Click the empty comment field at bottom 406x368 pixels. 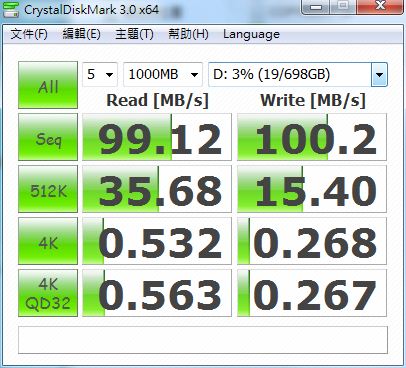pyautogui.click(x=203, y=340)
